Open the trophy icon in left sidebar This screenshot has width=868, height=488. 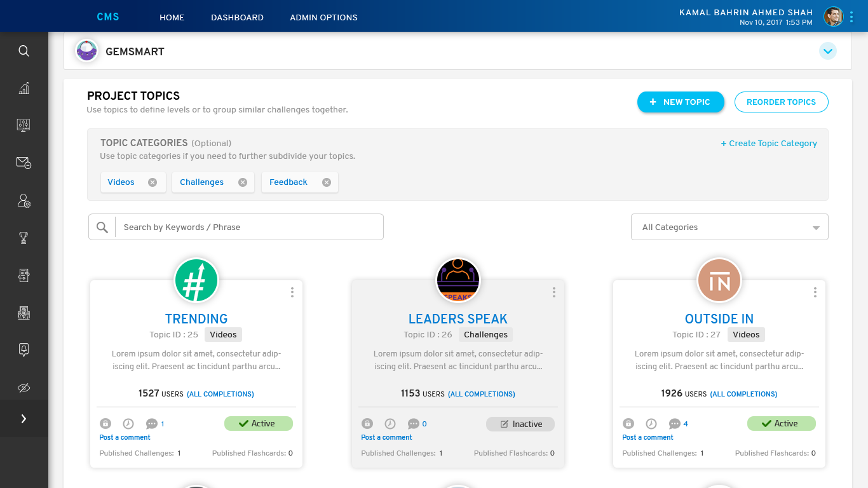point(24,238)
